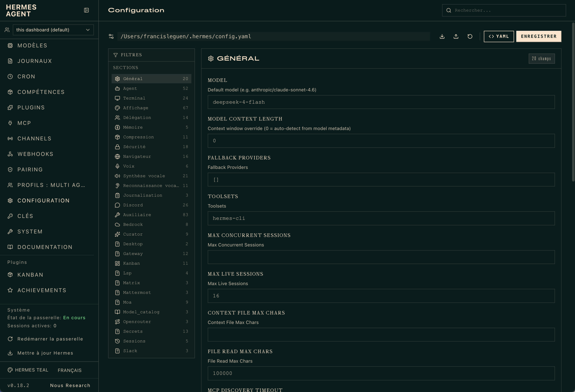Click the Enregistrer button
Screen dimensions: 575x392
tap(539, 36)
